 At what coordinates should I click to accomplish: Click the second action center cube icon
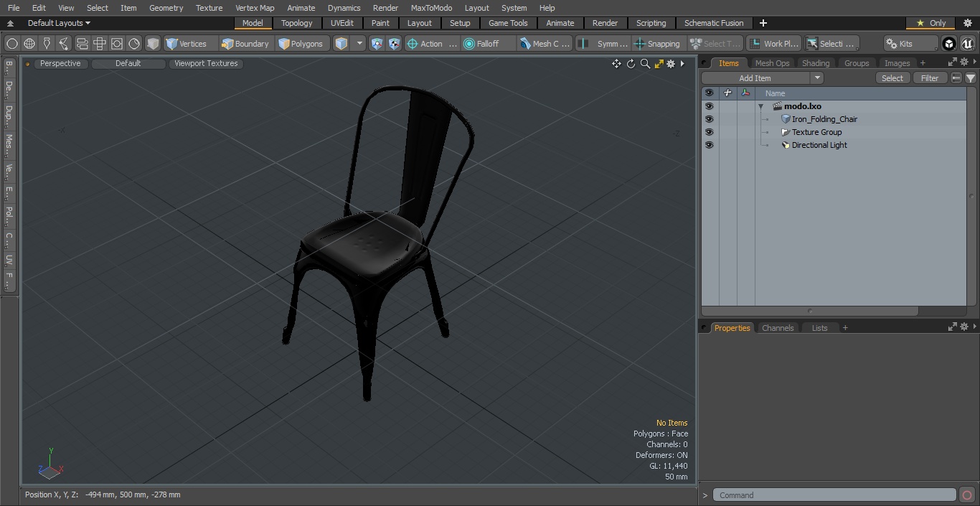394,44
